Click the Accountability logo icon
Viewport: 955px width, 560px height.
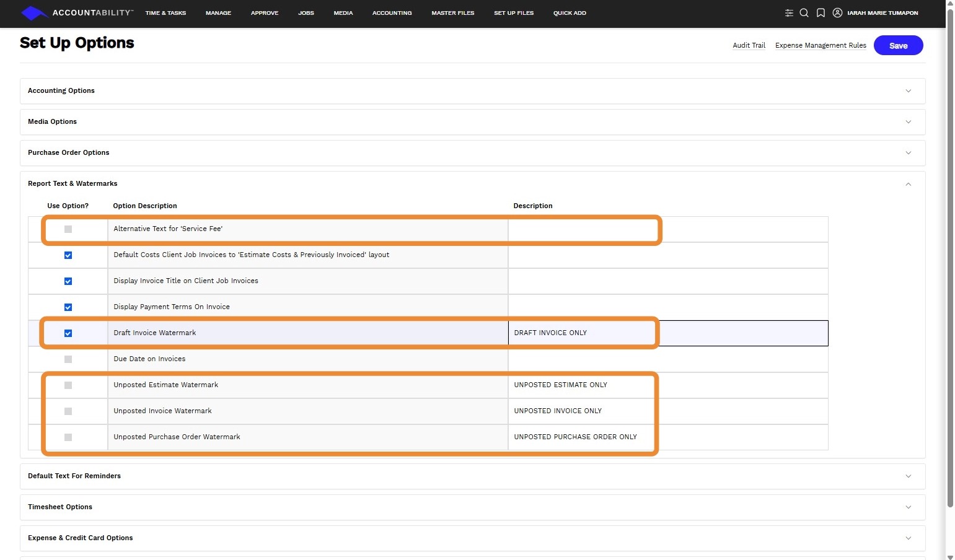pyautogui.click(x=34, y=13)
